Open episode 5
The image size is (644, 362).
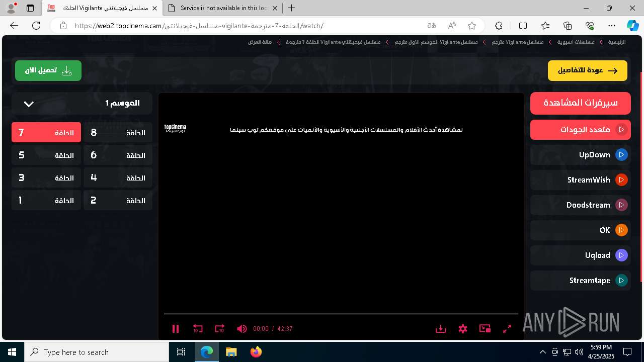coord(46,155)
